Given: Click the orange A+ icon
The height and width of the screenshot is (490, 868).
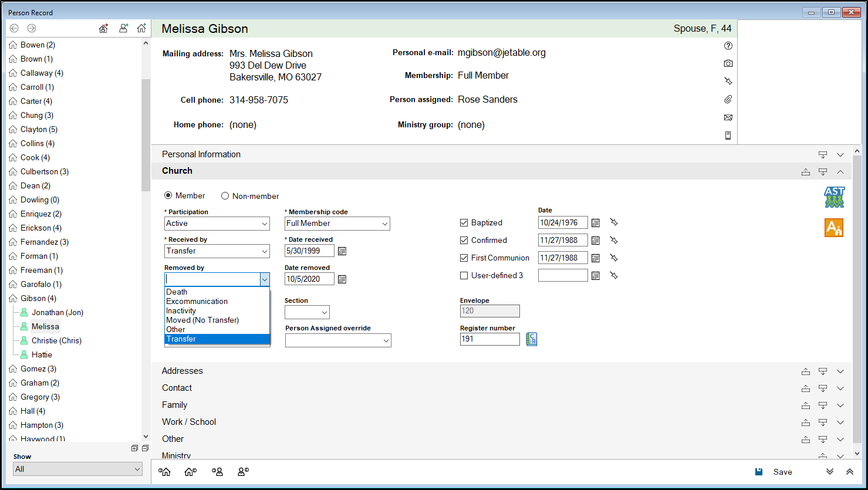Looking at the screenshot, I should (833, 228).
